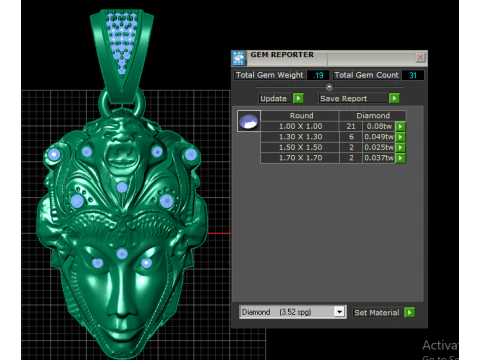Collapse panel with the round arrow handle

pyautogui.click(x=329, y=87)
